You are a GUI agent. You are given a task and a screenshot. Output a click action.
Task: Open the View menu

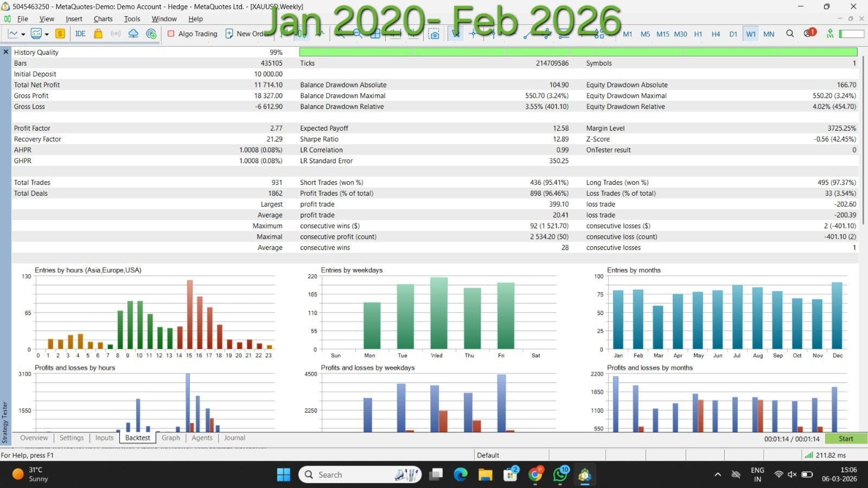(47, 19)
